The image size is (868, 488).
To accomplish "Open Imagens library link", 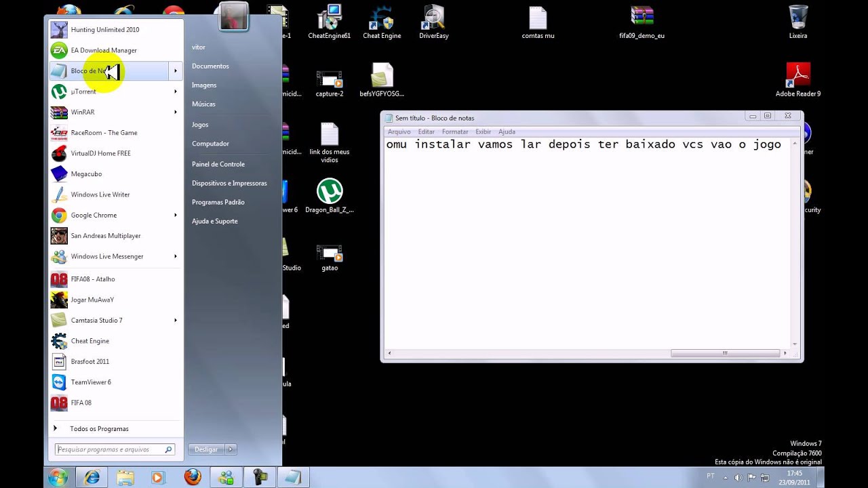I will (204, 85).
